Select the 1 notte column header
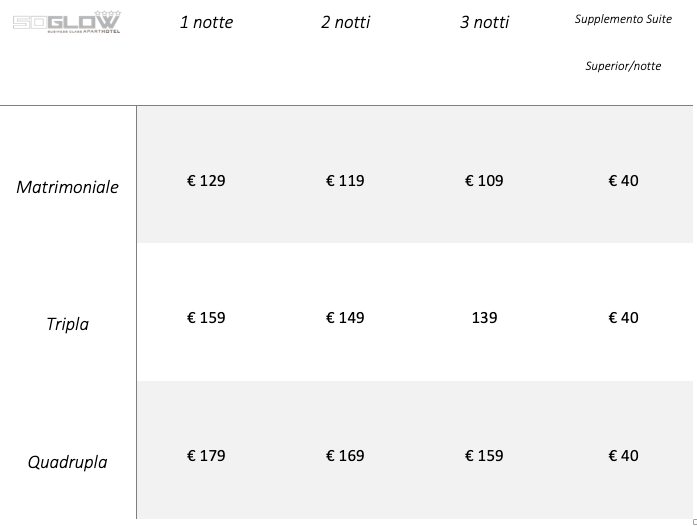 (x=206, y=22)
